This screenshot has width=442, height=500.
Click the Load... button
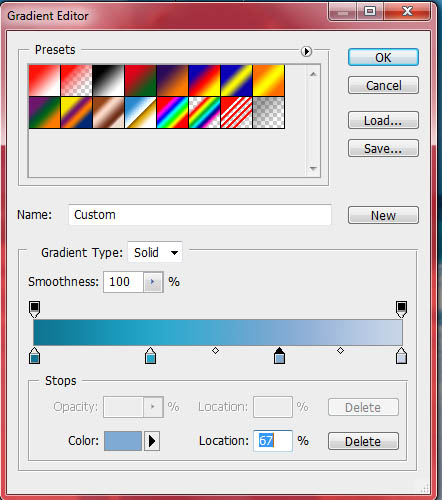click(383, 120)
